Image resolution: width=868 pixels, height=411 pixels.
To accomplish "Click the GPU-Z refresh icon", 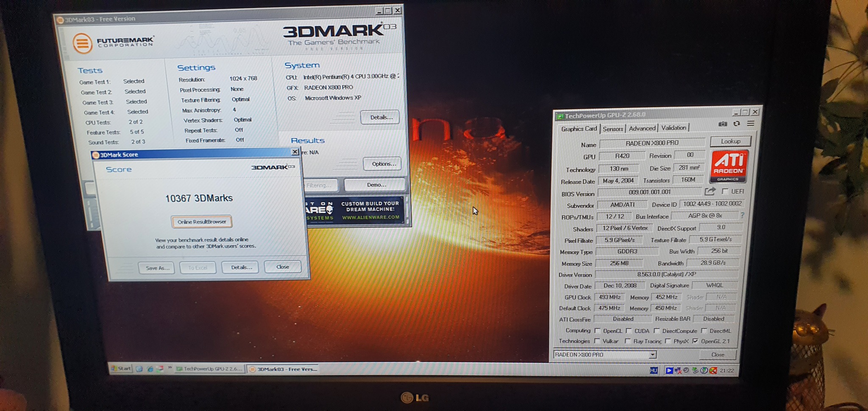I will [x=737, y=123].
